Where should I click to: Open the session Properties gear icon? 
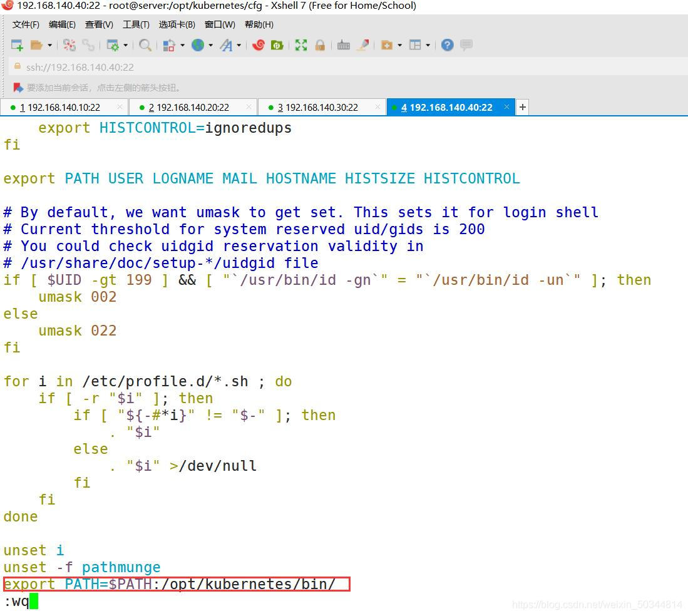[112, 44]
